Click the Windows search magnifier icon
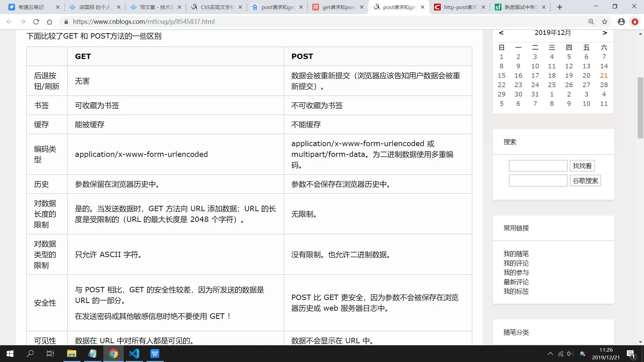The height and width of the screenshot is (362, 644). click(30, 354)
